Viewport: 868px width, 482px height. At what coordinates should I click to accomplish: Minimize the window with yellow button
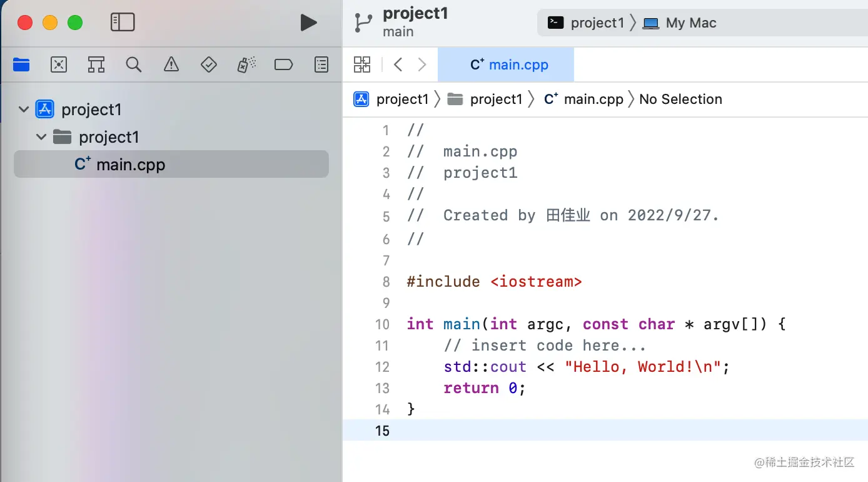pos(50,23)
